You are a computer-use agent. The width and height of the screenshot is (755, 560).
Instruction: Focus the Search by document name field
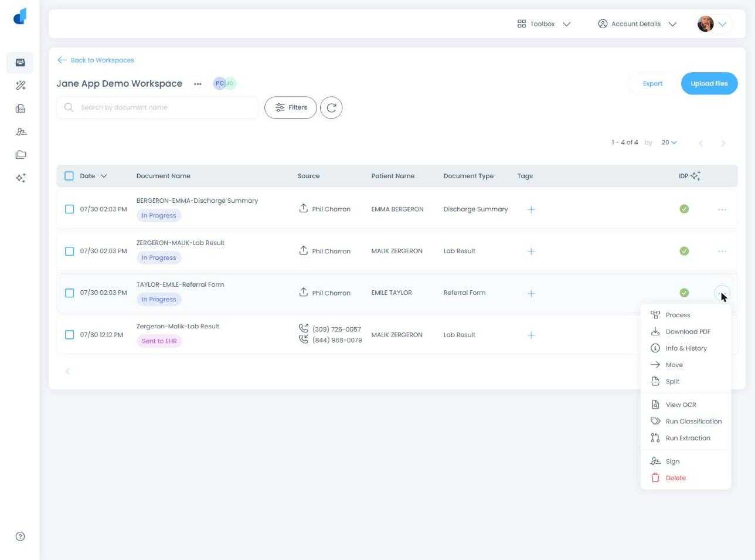point(157,107)
